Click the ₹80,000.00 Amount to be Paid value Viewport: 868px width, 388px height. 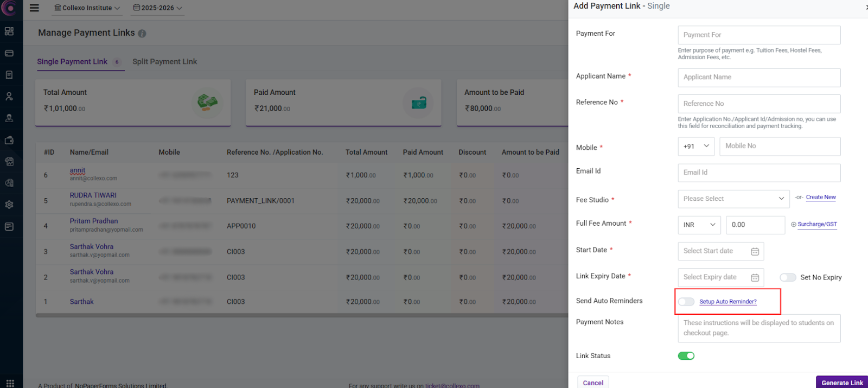pyautogui.click(x=483, y=109)
